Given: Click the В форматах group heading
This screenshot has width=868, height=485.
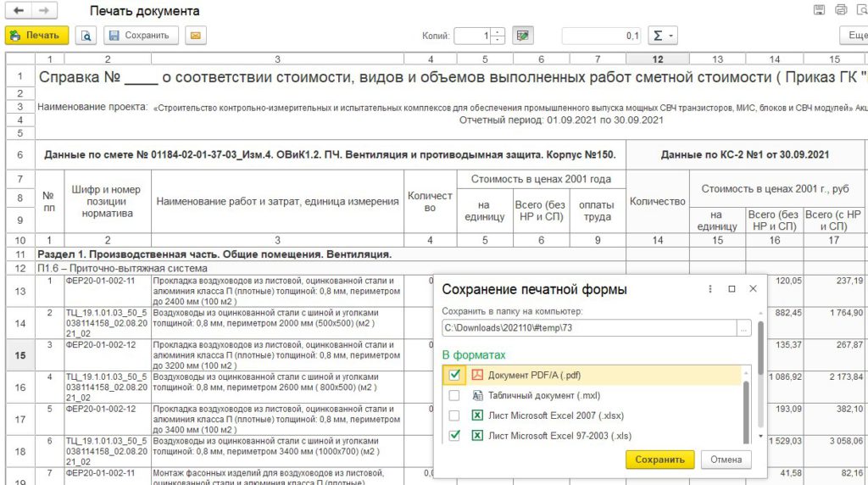Looking at the screenshot, I should pyautogui.click(x=474, y=355).
